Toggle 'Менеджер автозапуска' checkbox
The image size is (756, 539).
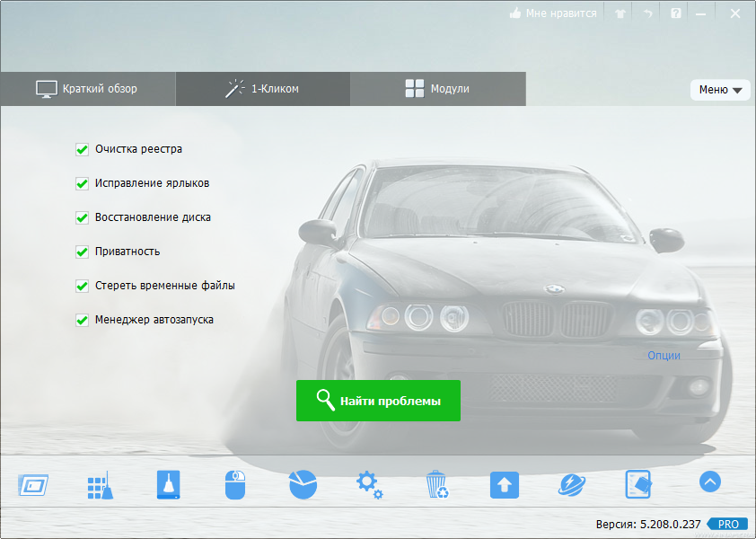(82, 321)
